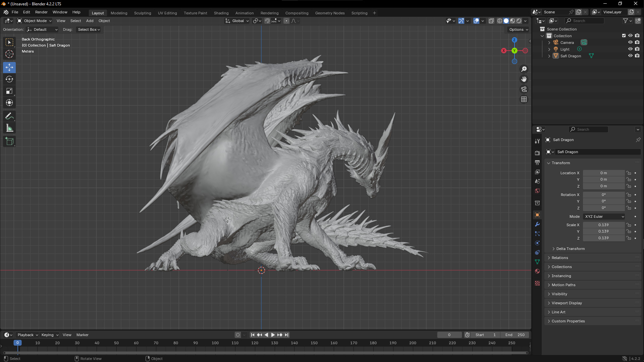Hide the Light object in viewport

pos(630,49)
